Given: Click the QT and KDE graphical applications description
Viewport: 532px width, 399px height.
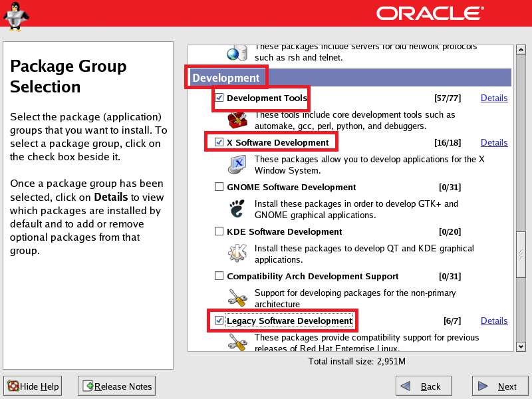Looking at the screenshot, I should click(x=364, y=254).
